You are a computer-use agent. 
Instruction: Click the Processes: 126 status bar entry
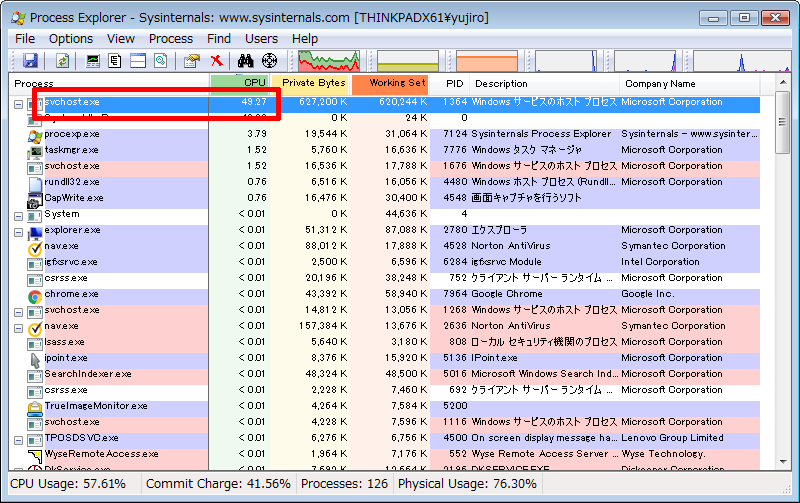coord(344,484)
